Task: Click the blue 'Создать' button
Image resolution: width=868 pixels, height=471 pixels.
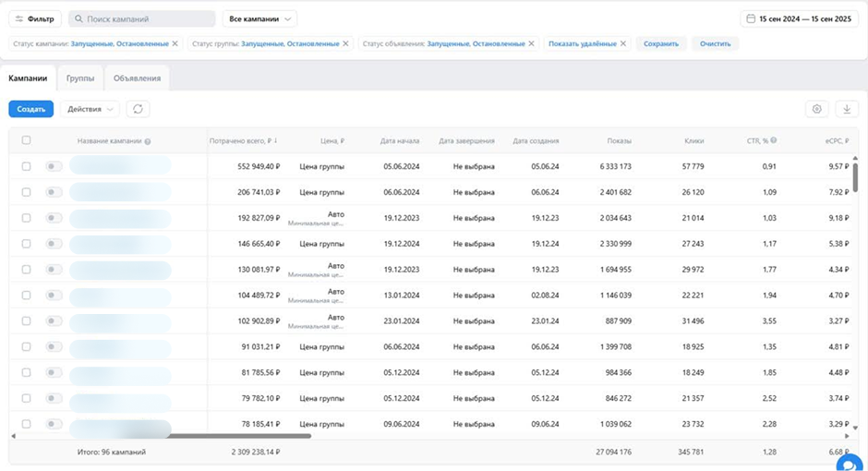Action: pyautogui.click(x=30, y=109)
